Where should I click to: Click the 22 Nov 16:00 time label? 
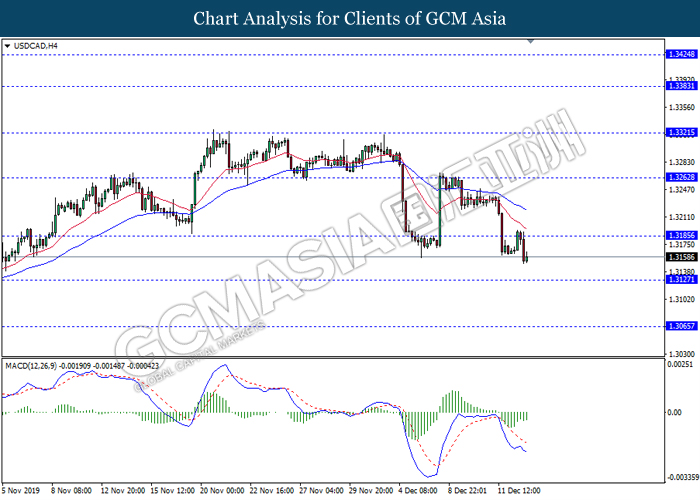point(272,490)
